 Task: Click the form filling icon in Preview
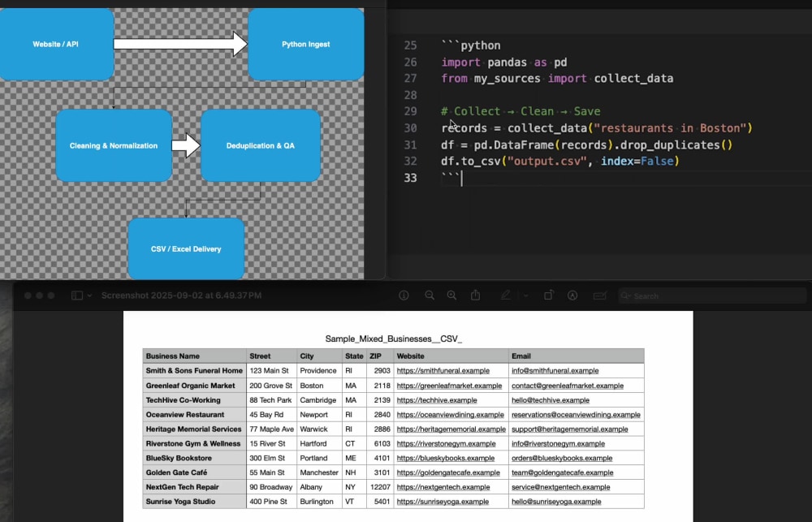(x=600, y=296)
